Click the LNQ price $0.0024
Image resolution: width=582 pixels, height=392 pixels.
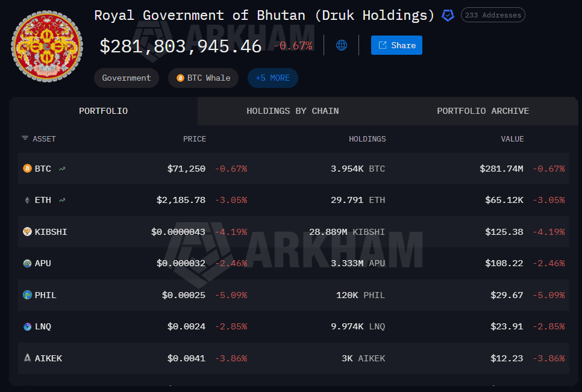coord(186,327)
